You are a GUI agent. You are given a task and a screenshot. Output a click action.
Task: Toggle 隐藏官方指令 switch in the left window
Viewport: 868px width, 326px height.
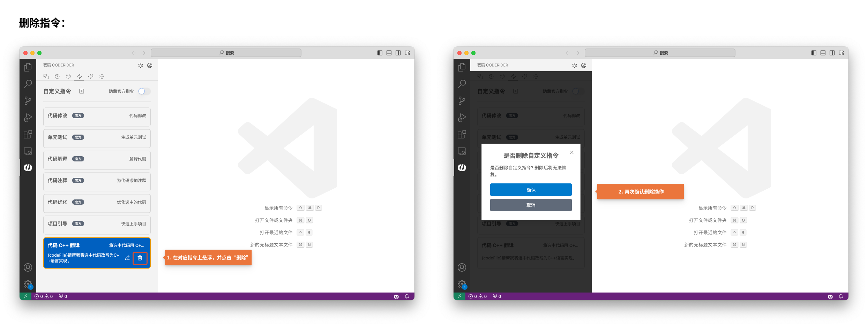[x=144, y=91]
